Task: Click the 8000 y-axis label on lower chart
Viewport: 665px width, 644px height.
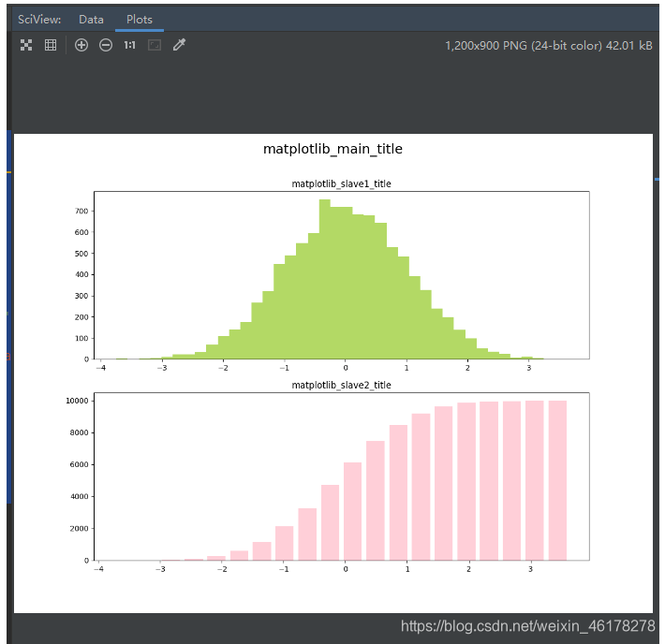Action: tap(79, 432)
